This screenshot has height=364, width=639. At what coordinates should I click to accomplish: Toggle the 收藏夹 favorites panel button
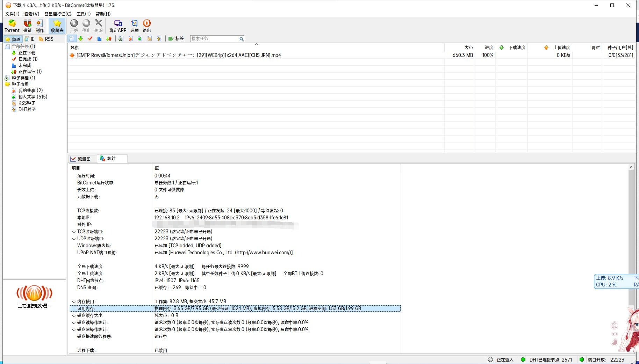tap(57, 26)
